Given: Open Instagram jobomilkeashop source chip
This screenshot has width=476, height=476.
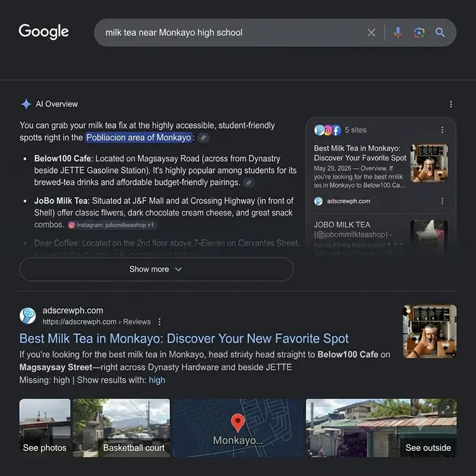Looking at the screenshot, I should click(112, 225).
